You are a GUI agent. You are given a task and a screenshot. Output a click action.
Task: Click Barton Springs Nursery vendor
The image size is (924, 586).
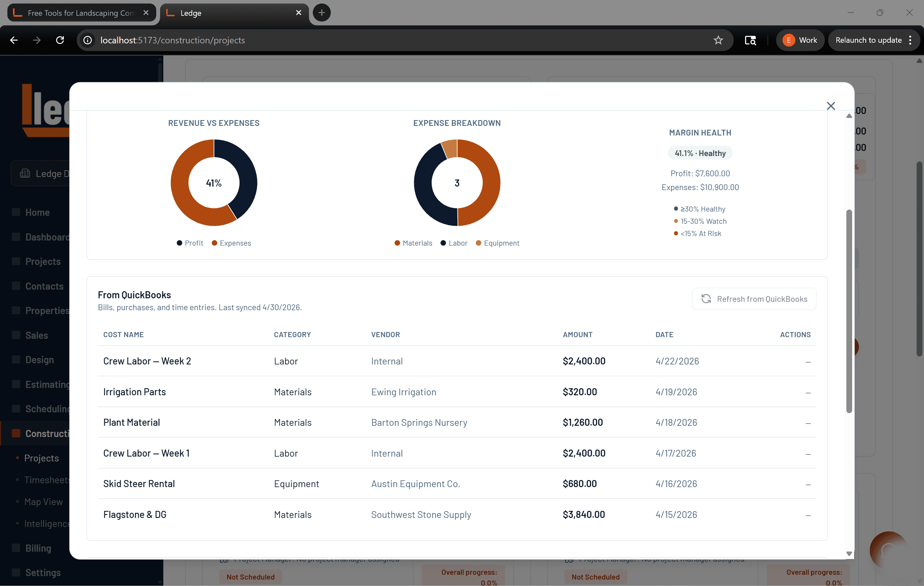pyautogui.click(x=419, y=423)
